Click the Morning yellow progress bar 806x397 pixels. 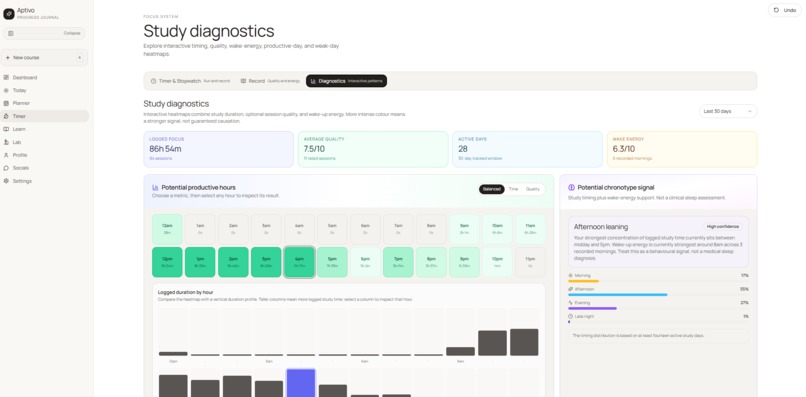(x=583, y=281)
